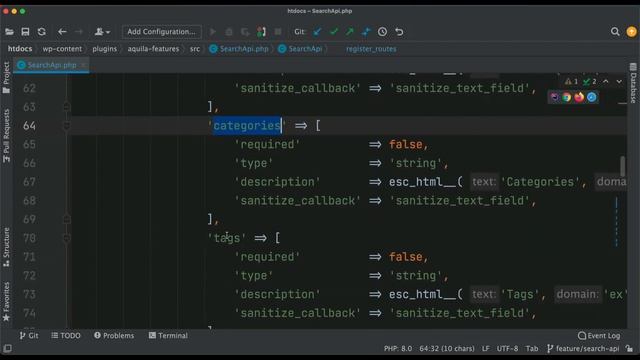Toggle Start Listening for PHP Debug Connections

pos(261,32)
